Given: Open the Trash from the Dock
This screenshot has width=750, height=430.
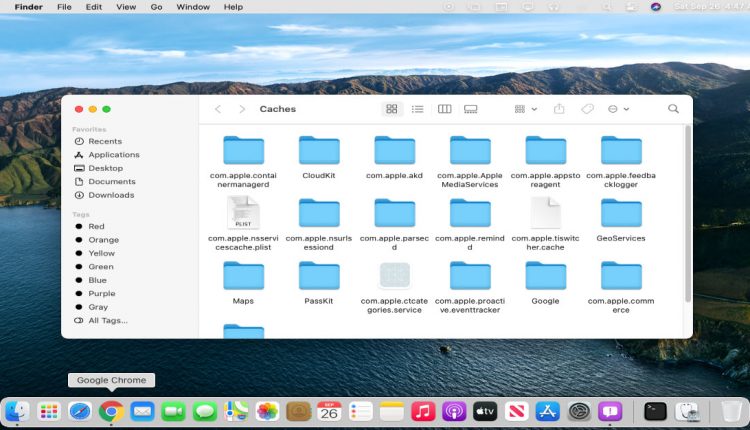Looking at the screenshot, I should 730,411.
